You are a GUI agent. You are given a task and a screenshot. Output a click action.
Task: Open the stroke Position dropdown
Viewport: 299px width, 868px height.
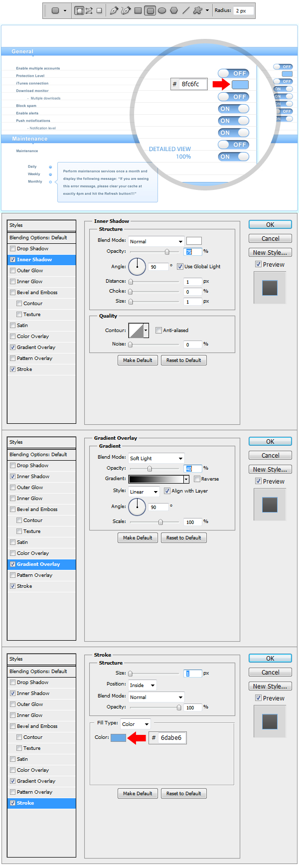click(x=143, y=685)
